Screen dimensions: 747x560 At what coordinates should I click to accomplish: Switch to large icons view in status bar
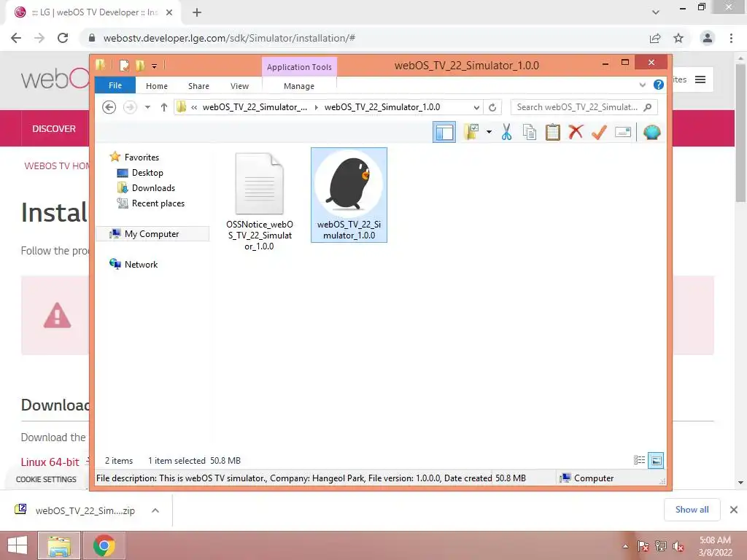pyautogui.click(x=656, y=460)
